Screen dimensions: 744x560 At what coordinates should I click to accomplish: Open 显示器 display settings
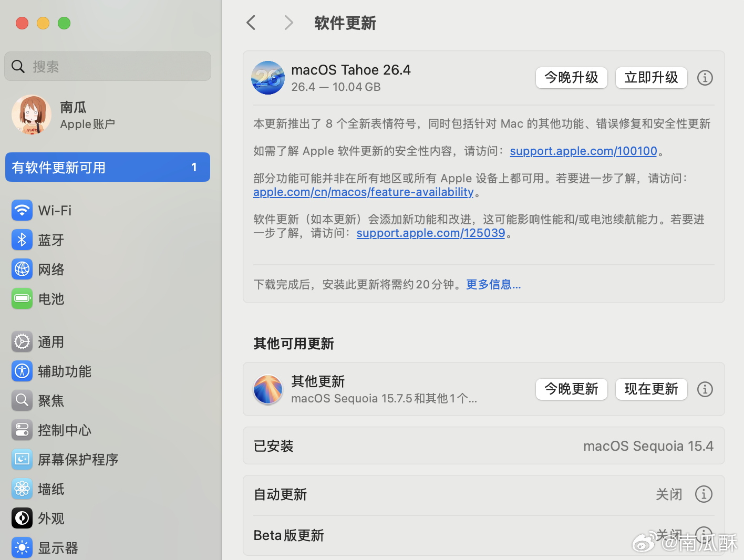[58, 547]
